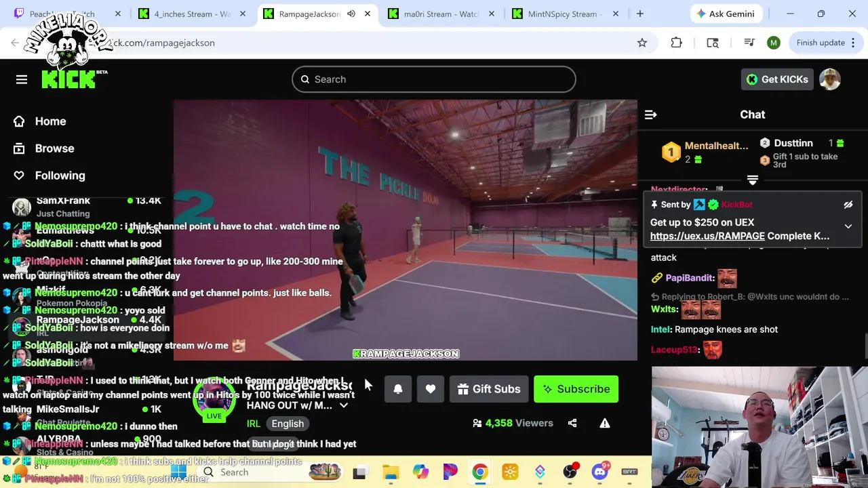Open OBS Studio from the taskbar
This screenshot has height=488, width=868.
570,472
